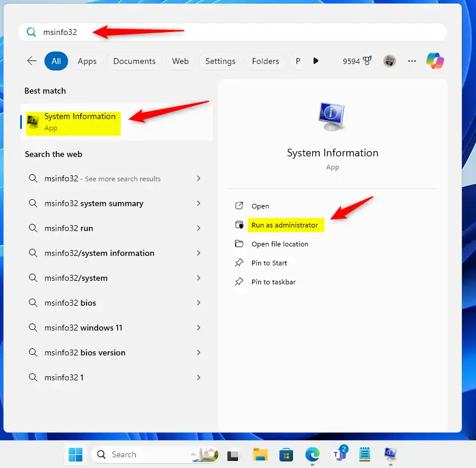
Task: Select msinfo32/system information suggestion text
Action: (99, 254)
